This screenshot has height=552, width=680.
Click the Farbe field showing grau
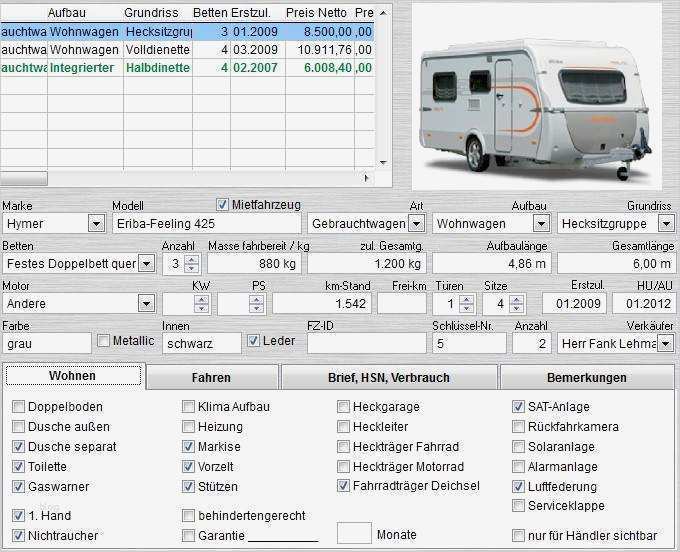(x=47, y=343)
